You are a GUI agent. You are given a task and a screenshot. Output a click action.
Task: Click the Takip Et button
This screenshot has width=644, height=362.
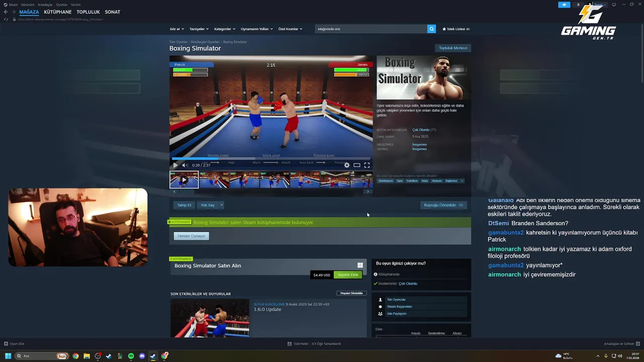coord(184,205)
